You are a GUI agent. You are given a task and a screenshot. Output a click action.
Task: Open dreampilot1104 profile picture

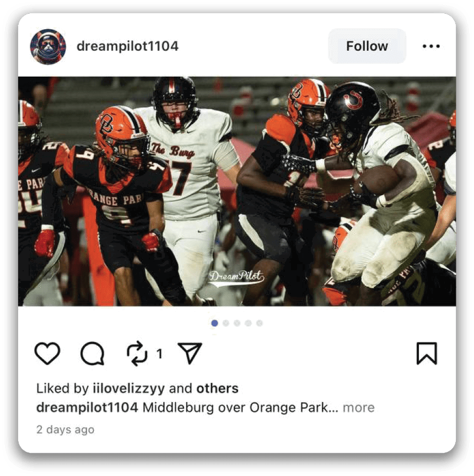click(48, 46)
